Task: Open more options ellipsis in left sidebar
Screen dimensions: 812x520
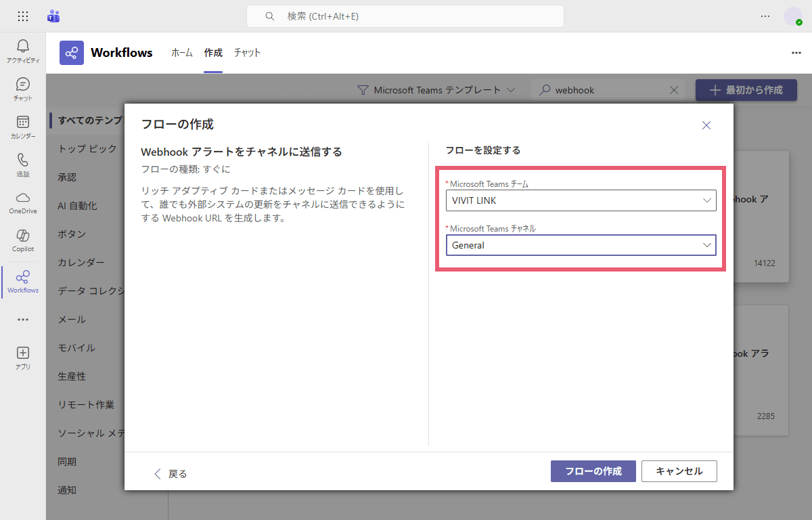Action: pos(23,320)
